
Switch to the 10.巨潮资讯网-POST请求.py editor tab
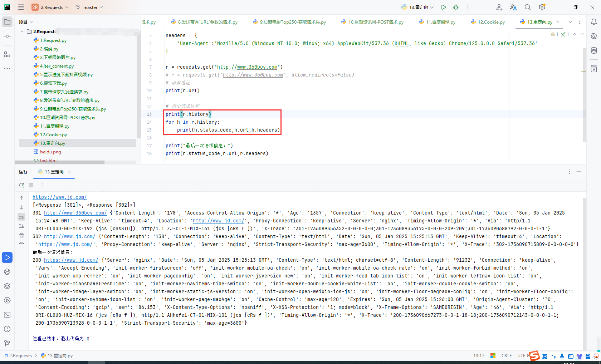pos(372,22)
